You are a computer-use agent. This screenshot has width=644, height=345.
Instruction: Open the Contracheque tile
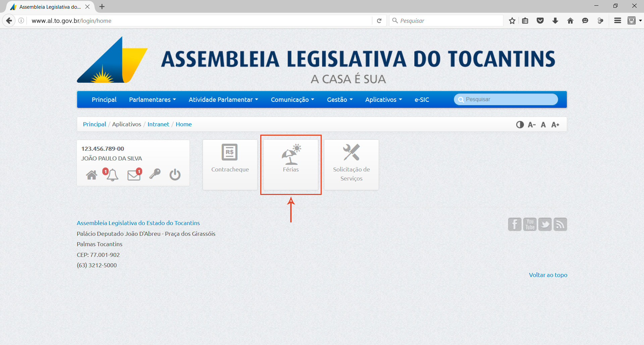(230, 165)
